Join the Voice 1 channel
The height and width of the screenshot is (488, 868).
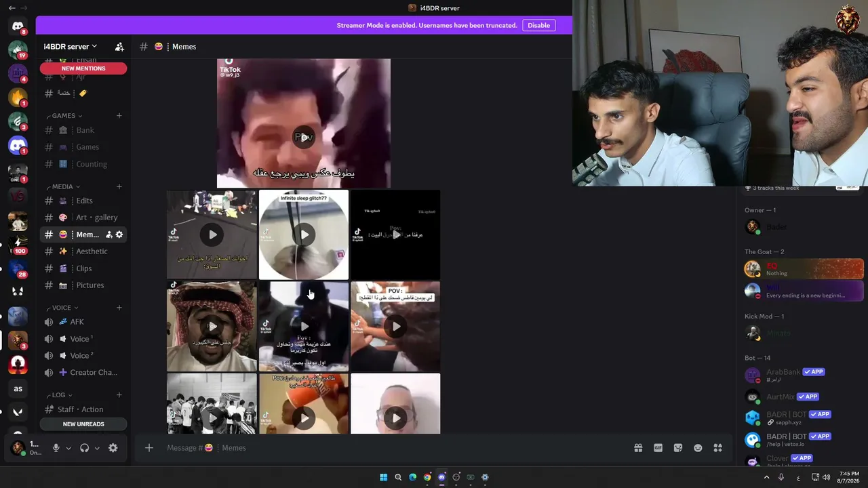pos(83,339)
